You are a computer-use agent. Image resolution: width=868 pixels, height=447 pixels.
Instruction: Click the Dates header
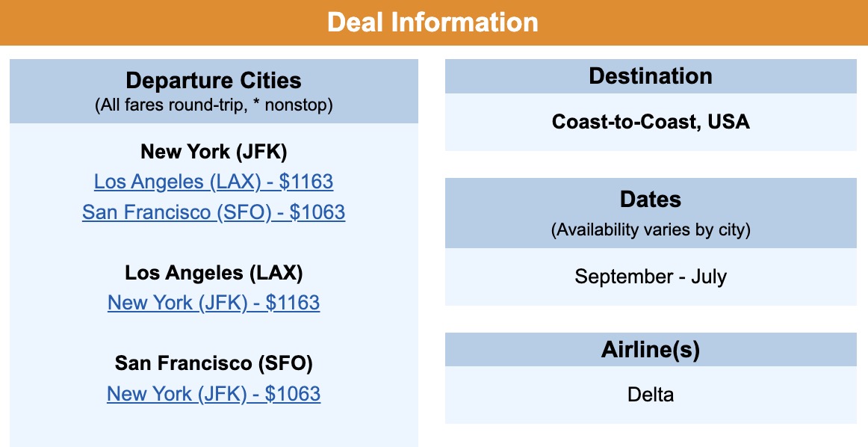pyautogui.click(x=651, y=199)
